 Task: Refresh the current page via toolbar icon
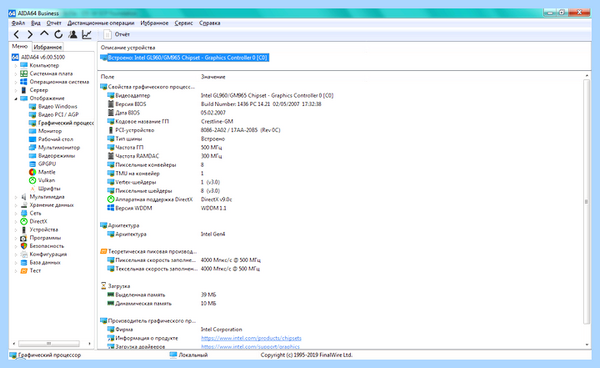58,34
